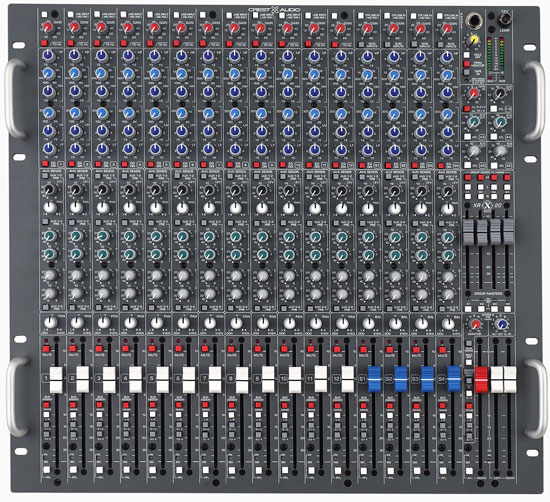Toggle the red 70 Hz filter button on channel 4
The image size is (550, 502).
(x=123, y=43)
